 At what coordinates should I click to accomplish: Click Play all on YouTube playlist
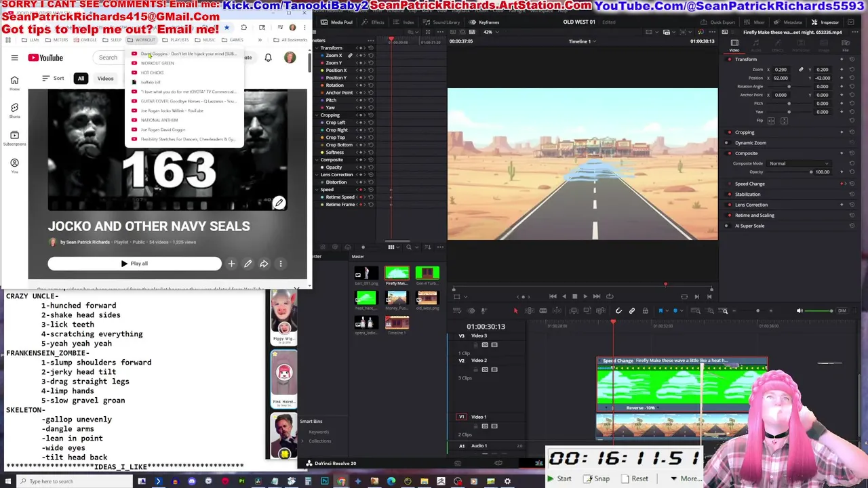(x=134, y=264)
